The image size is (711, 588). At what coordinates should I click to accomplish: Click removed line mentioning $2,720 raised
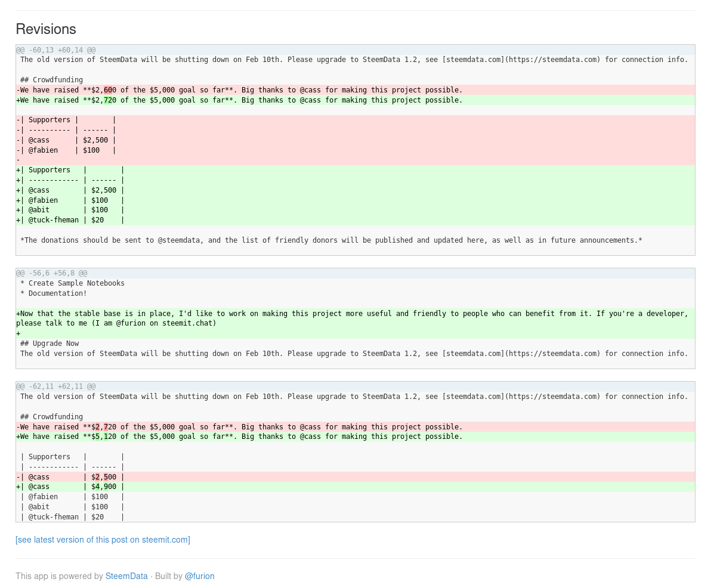point(355,426)
